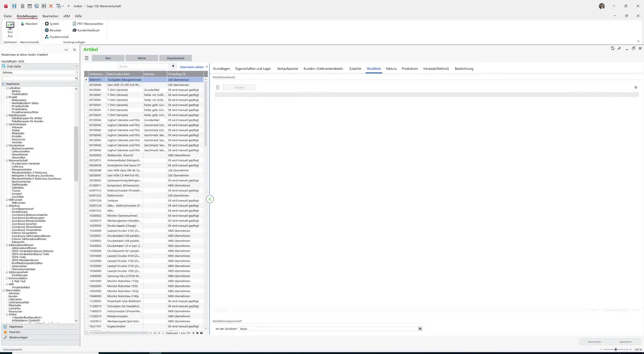Viewport: 644px width, 354px height.
Task: Open Favoriten panel
Action: (40, 332)
